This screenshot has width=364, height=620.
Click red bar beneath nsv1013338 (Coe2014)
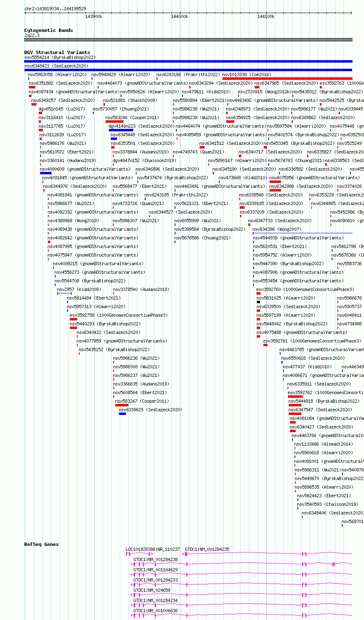287,79
